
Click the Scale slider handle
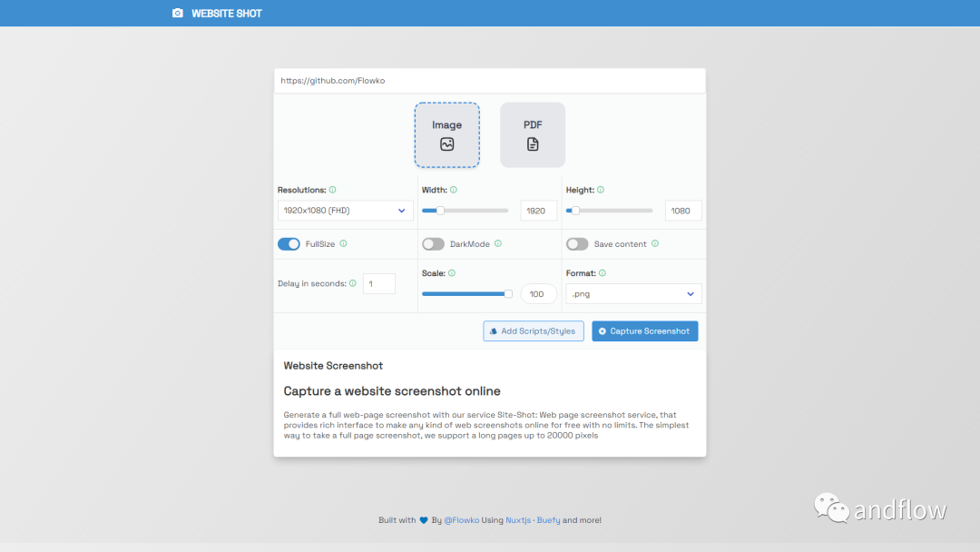pos(508,294)
